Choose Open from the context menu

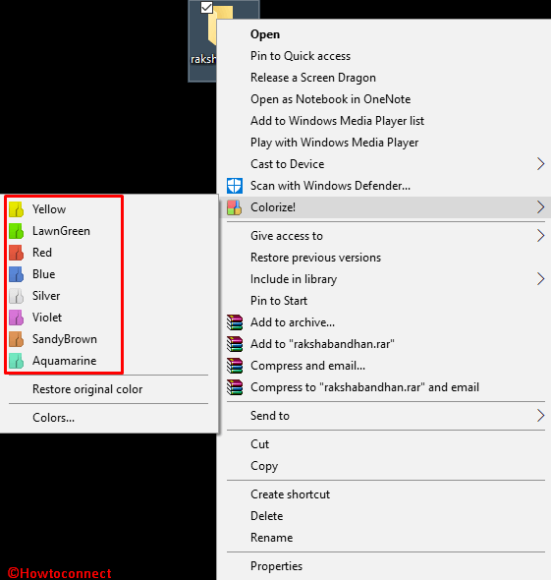point(265,34)
